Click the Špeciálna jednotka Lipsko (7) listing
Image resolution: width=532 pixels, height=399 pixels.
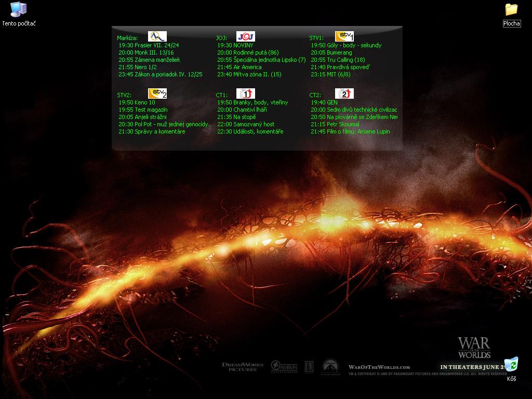click(261, 60)
